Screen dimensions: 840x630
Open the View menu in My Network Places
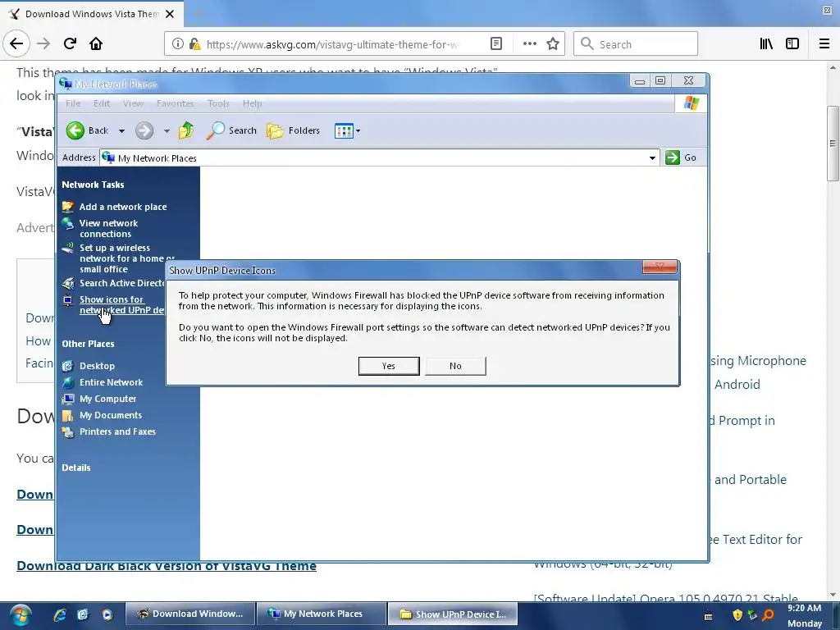[x=133, y=103]
